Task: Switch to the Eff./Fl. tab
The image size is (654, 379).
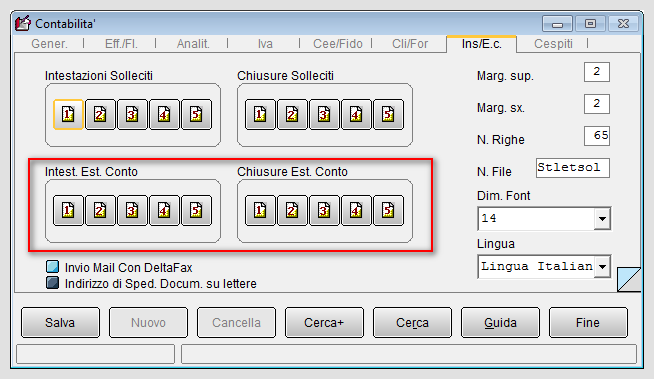Action: tap(121, 44)
